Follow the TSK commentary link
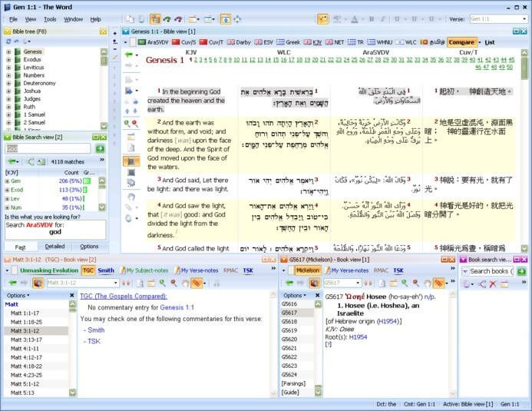Image resolution: width=532 pixels, height=411 pixels. click(x=94, y=341)
